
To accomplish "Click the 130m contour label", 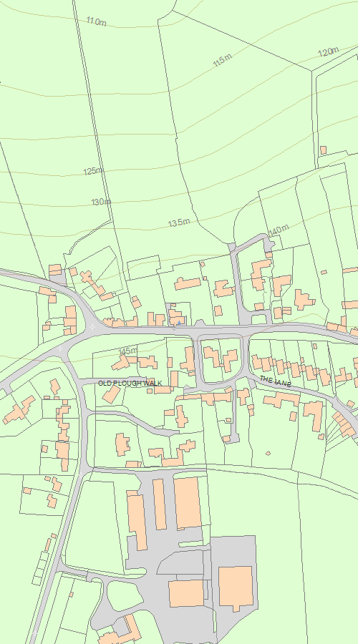I will pos(101,202).
